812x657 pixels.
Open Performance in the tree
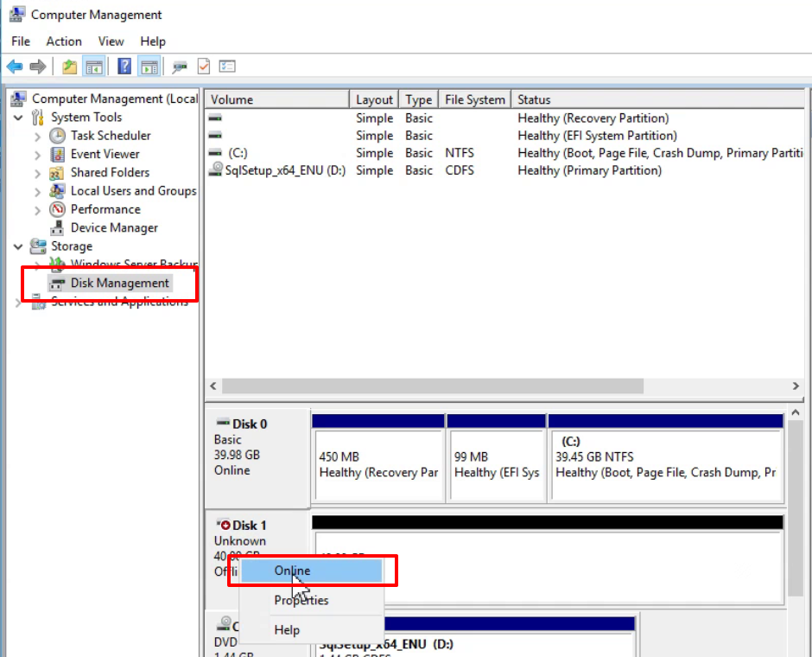click(x=105, y=209)
